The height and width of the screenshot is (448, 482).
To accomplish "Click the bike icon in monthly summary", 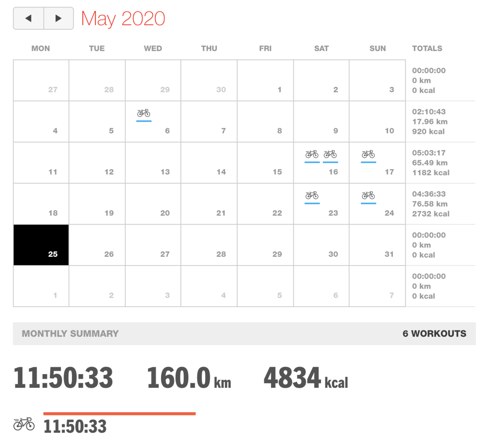I will click(24, 424).
